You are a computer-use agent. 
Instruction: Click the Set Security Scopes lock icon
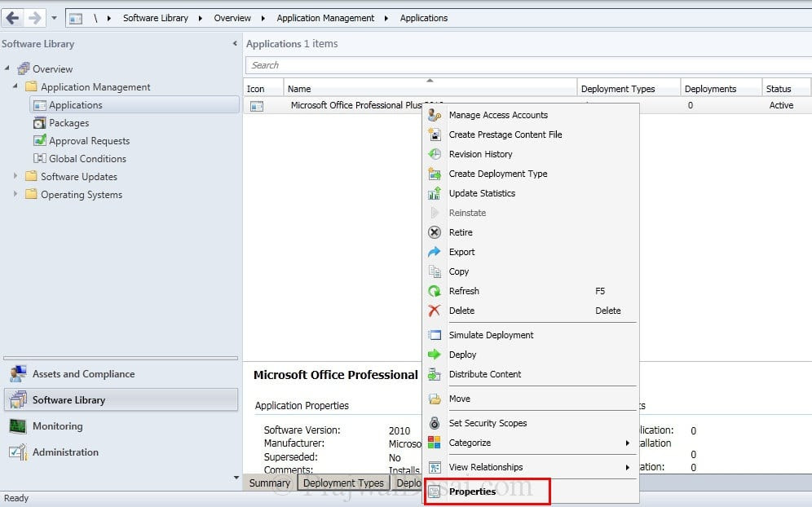[x=435, y=423]
